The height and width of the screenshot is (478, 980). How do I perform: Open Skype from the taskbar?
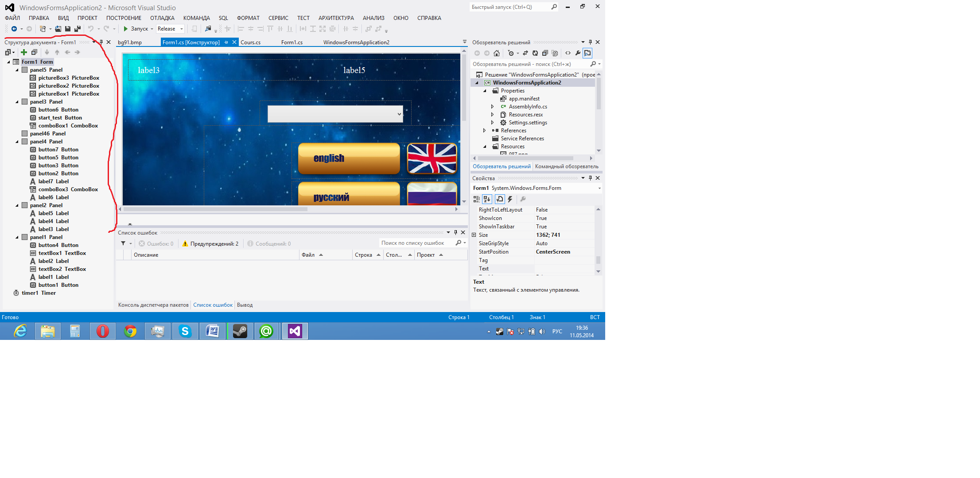point(185,331)
